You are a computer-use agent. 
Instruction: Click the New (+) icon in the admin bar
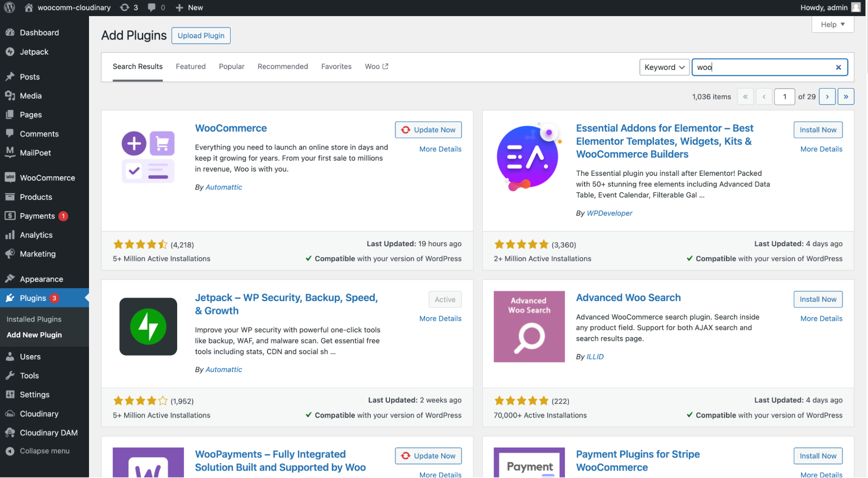(179, 7)
